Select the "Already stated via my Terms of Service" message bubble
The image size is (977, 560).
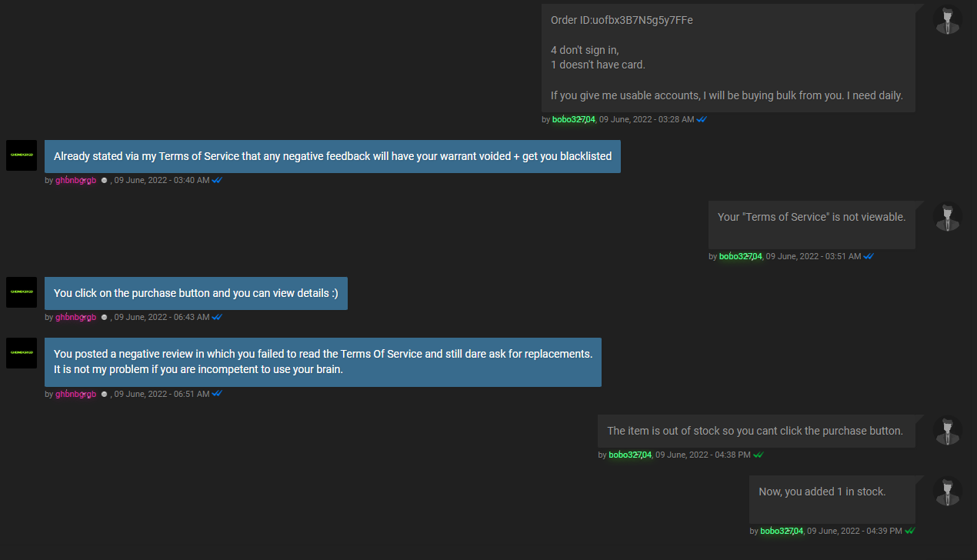[x=332, y=156]
